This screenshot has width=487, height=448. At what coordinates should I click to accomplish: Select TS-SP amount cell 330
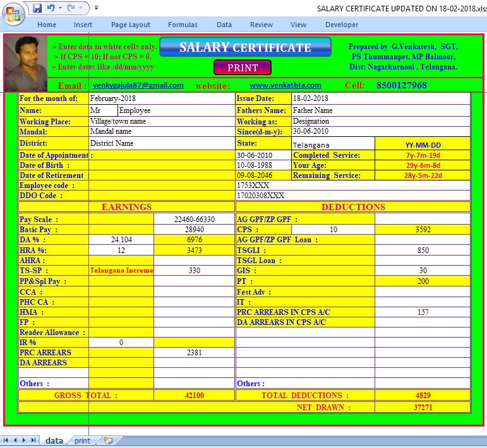tap(194, 271)
